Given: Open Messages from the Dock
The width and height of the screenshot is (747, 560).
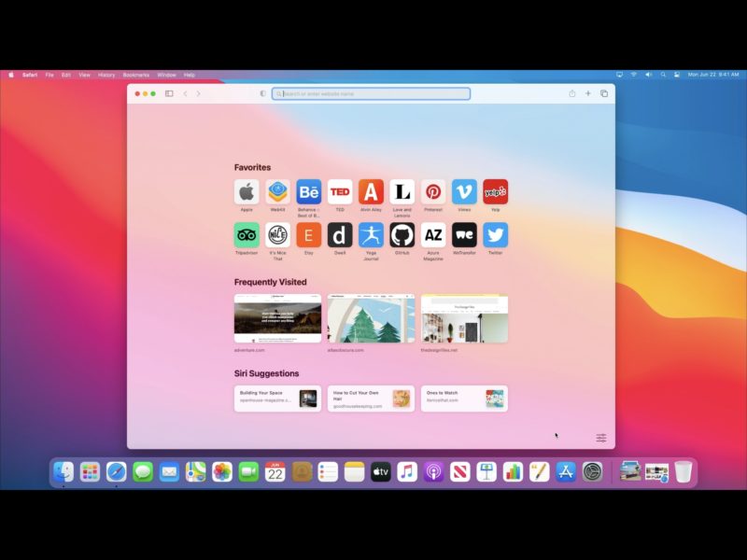Looking at the screenshot, I should (143, 472).
